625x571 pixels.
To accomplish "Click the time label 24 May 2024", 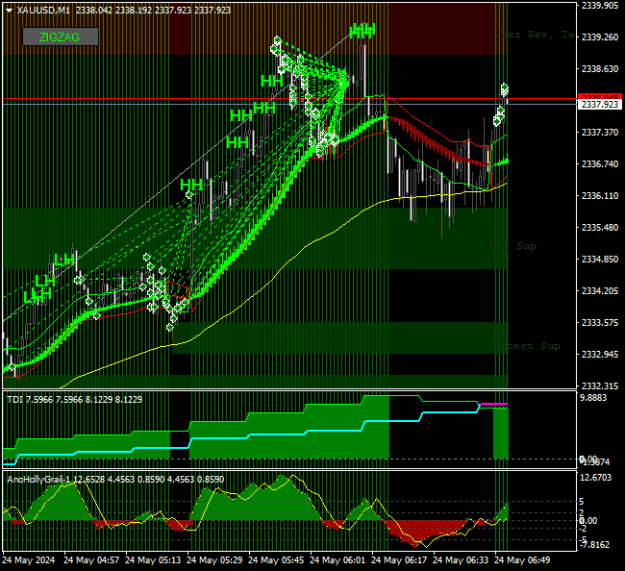I will pyautogui.click(x=29, y=560).
